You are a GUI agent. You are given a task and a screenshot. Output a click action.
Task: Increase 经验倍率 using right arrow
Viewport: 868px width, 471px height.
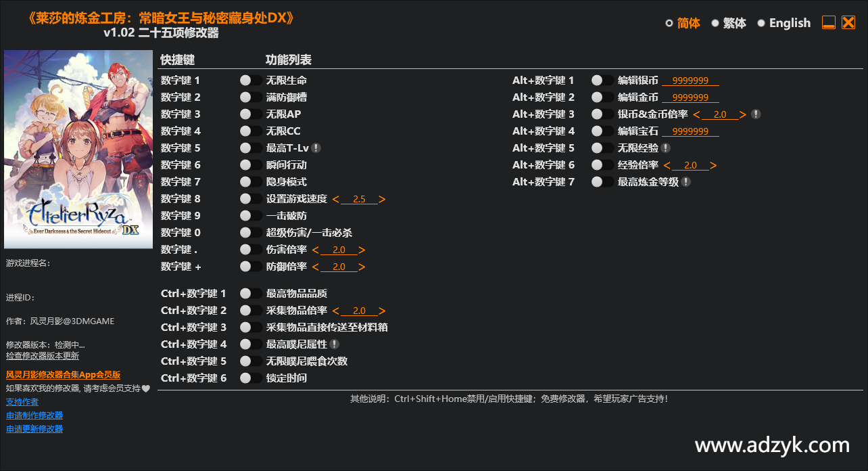tap(713, 166)
